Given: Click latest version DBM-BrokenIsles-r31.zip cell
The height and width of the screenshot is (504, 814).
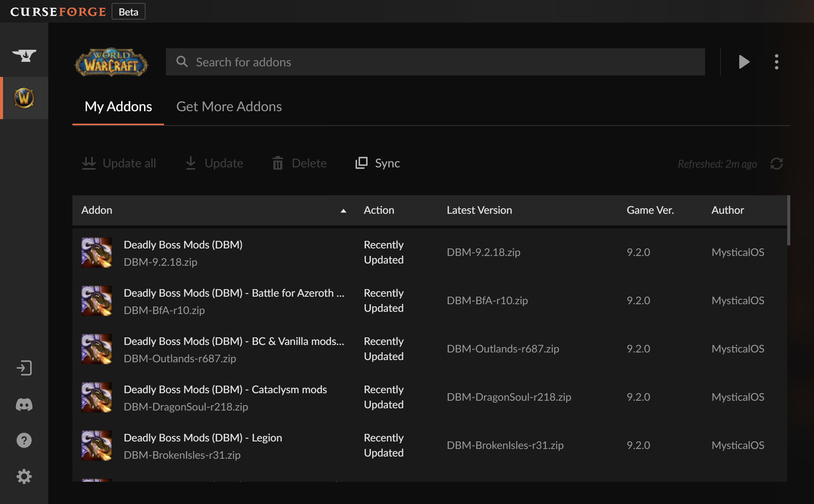Looking at the screenshot, I should pos(505,445).
